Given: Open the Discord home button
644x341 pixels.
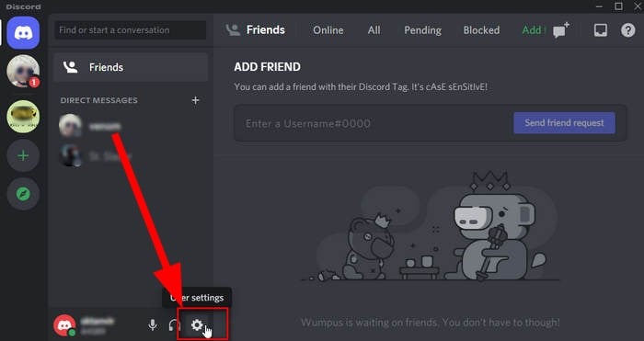Looking at the screenshot, I should [x=23, y=33].
